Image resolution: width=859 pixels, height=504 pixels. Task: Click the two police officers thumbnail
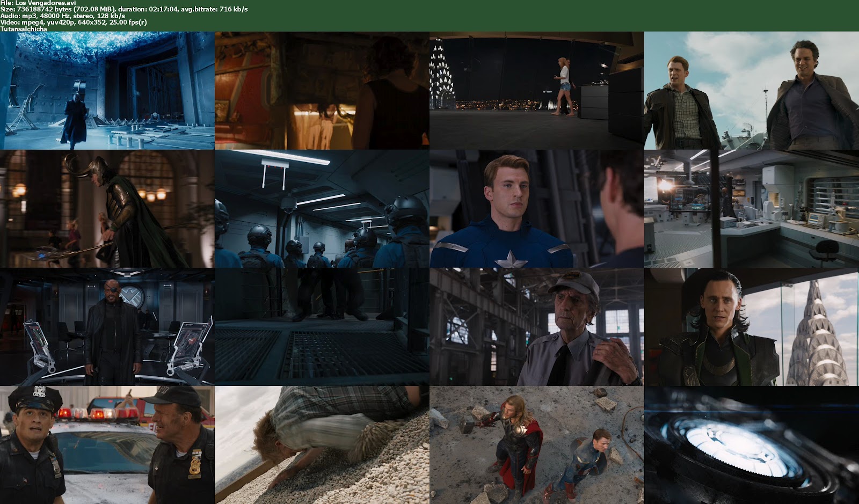tap(107, 444)
